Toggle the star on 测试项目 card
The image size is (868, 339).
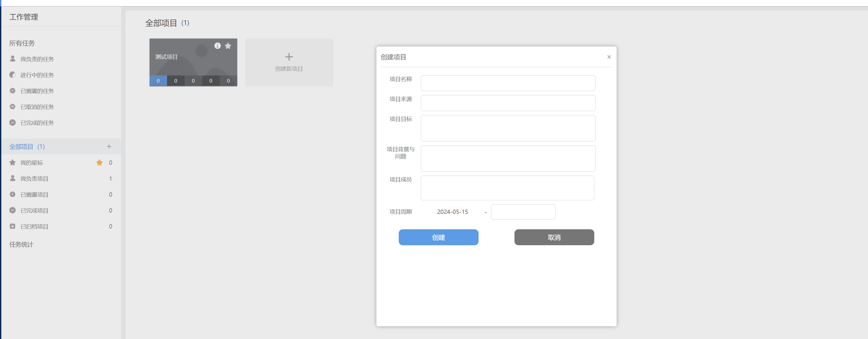[x=228, y=46]
